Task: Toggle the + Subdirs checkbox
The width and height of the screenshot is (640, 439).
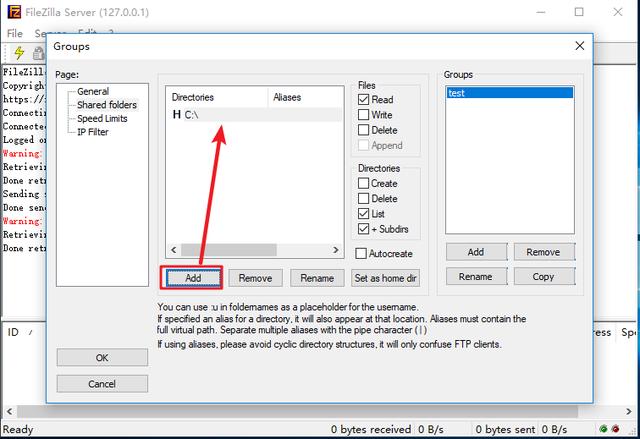Action: pos(363,229)
